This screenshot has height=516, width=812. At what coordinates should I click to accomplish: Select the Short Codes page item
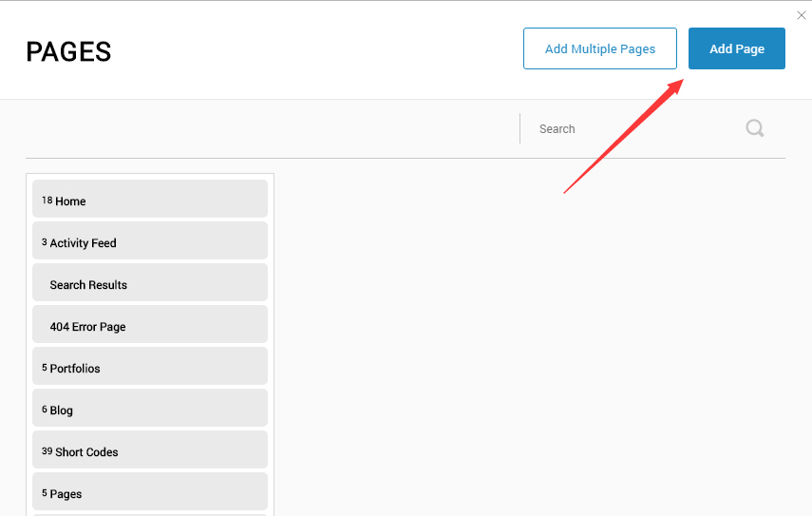pos(150,451)
